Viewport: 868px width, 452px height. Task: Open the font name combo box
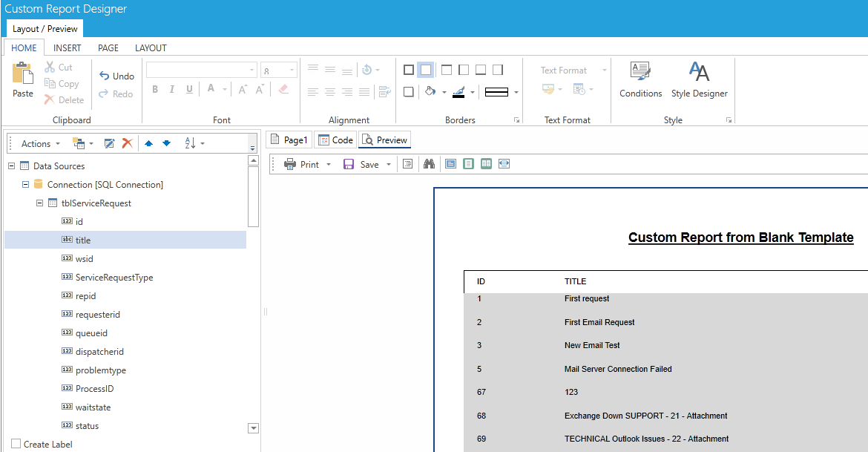pyautogui.click(x=202, y=70)
